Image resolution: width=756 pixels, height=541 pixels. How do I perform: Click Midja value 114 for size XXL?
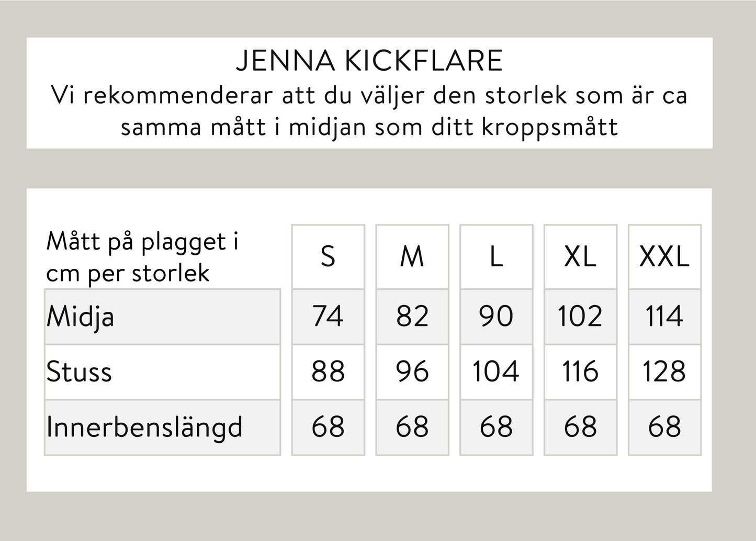[x=664, y=317]
